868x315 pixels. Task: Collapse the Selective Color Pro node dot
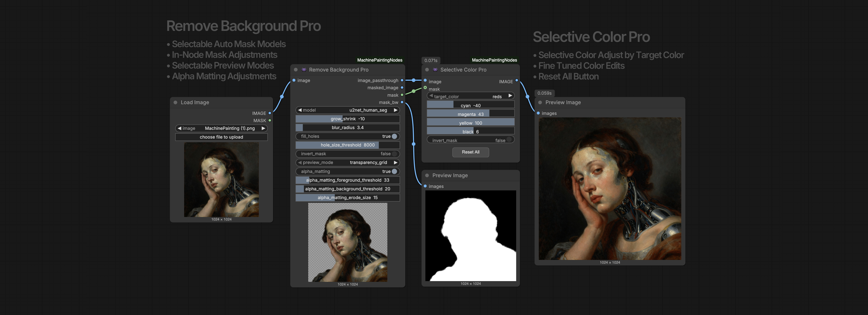(427, 70)
